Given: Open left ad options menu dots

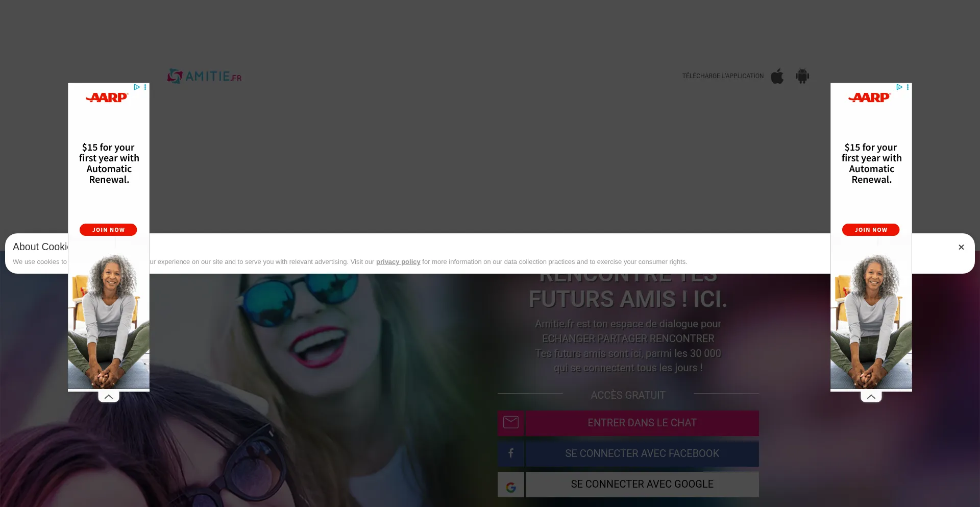Looking at the screenshot, I should click(145, 87).
